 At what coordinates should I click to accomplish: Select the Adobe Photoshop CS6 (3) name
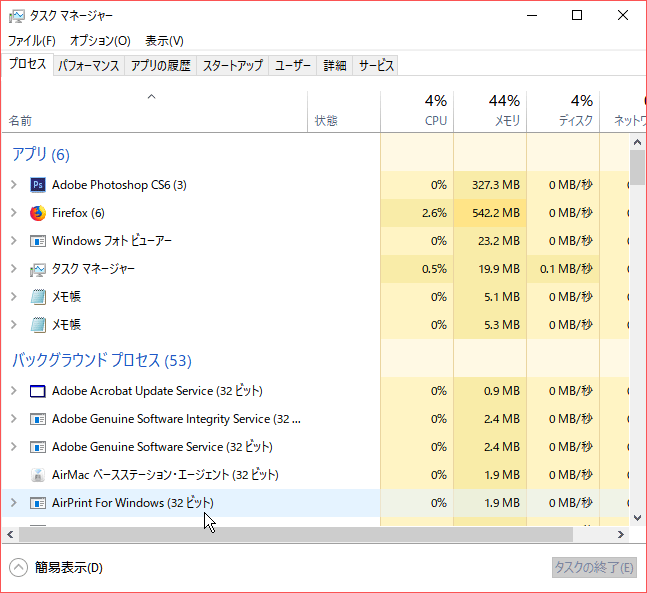tap(119, 185)
